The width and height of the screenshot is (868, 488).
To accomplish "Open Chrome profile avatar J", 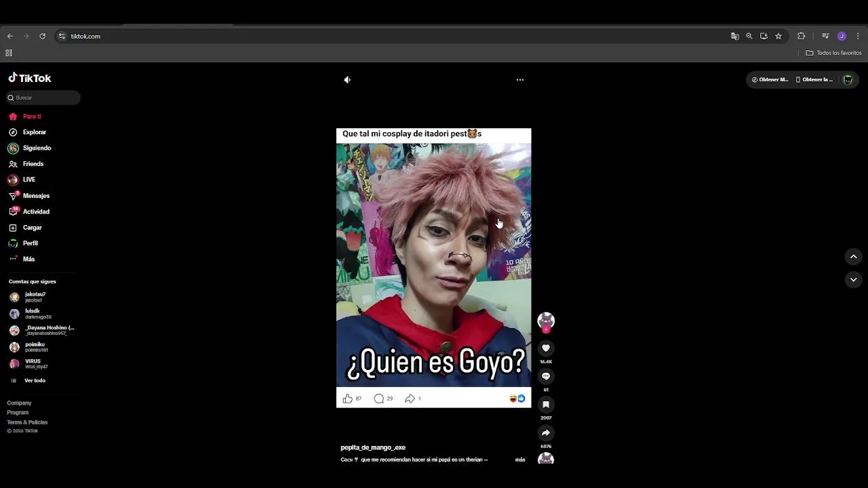I will click(842, 37).
